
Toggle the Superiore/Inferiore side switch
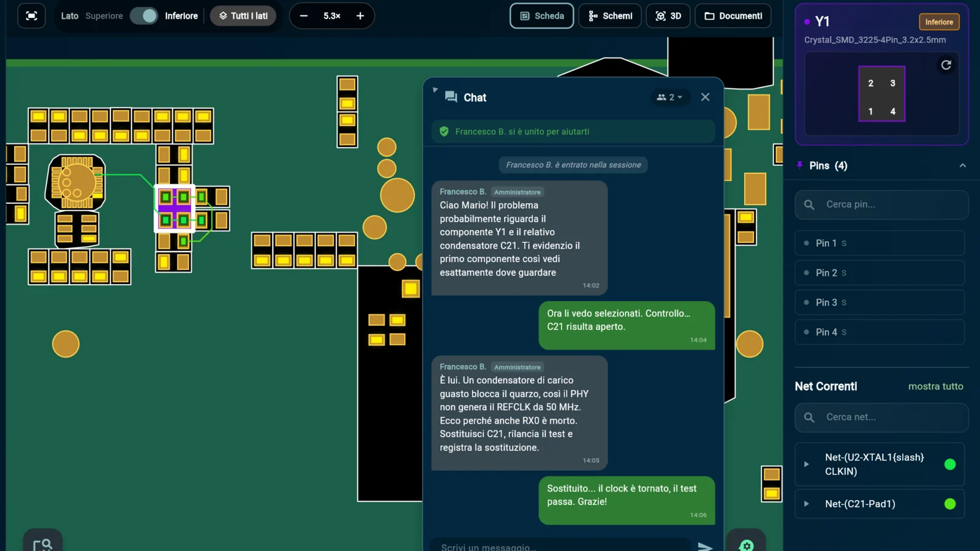point(144,16)
